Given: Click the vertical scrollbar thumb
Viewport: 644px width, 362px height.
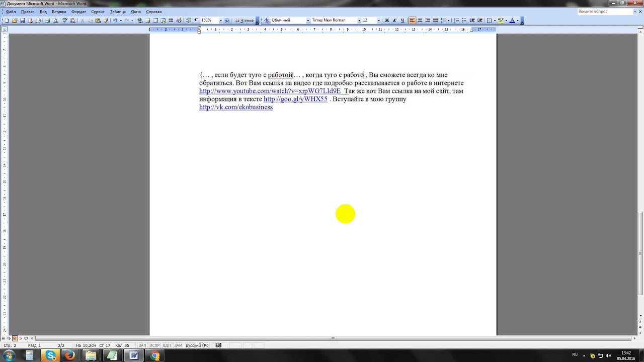Looking at the screenshot, I should (x=641, y=253).
